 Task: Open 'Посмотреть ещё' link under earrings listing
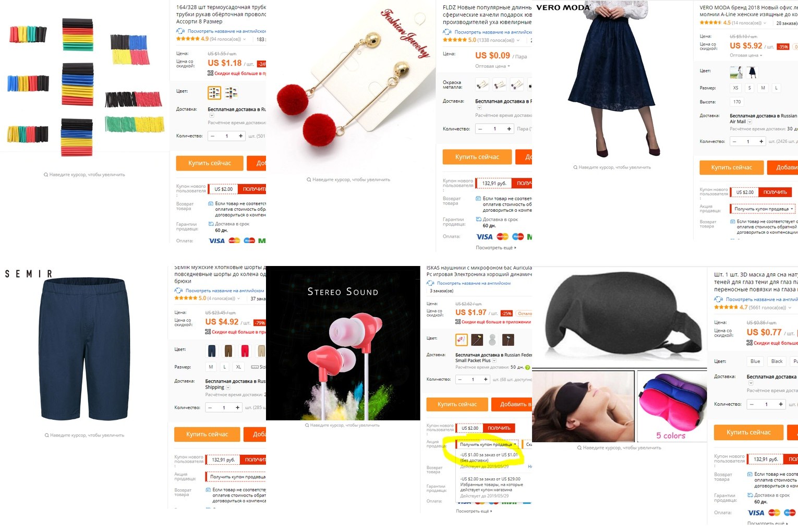[496, 248]
